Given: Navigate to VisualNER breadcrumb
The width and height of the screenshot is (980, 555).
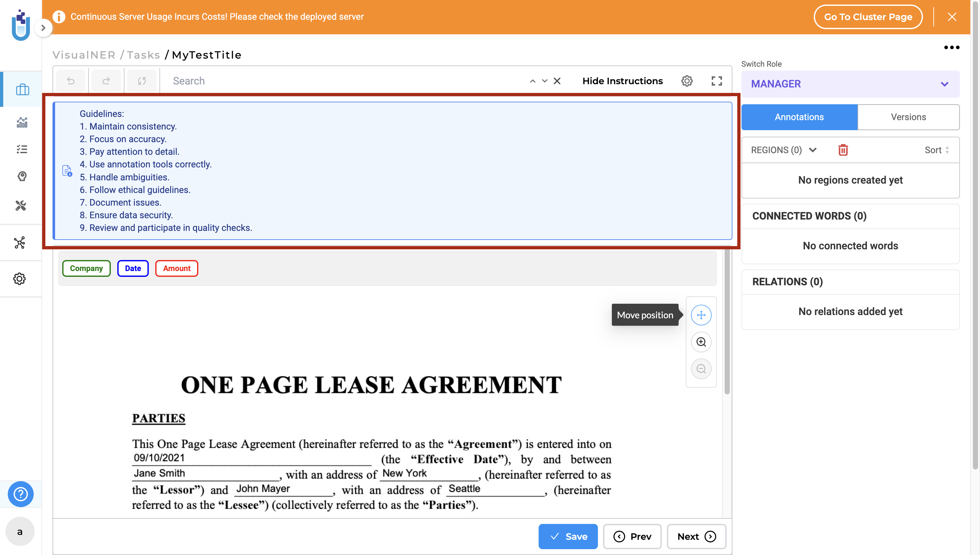Looking at the screenshot, I should coord(84,55).
